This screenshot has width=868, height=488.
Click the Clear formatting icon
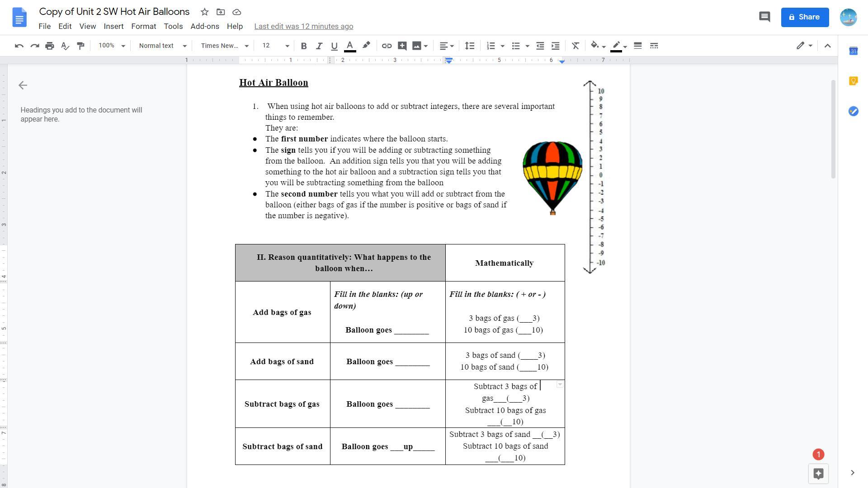point(575,46)
